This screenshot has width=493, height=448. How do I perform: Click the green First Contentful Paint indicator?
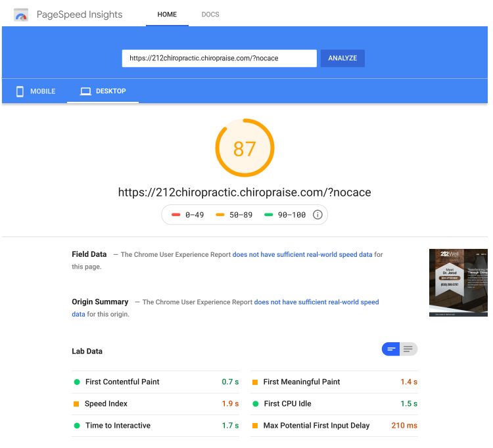77,382
